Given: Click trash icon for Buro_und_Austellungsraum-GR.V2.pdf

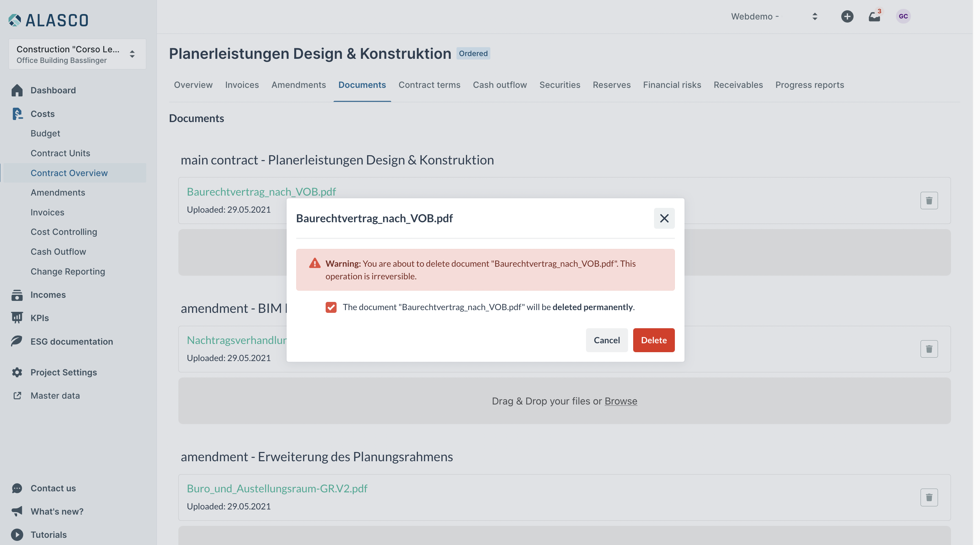Looking at the screenshot, I should click(929, 497).
